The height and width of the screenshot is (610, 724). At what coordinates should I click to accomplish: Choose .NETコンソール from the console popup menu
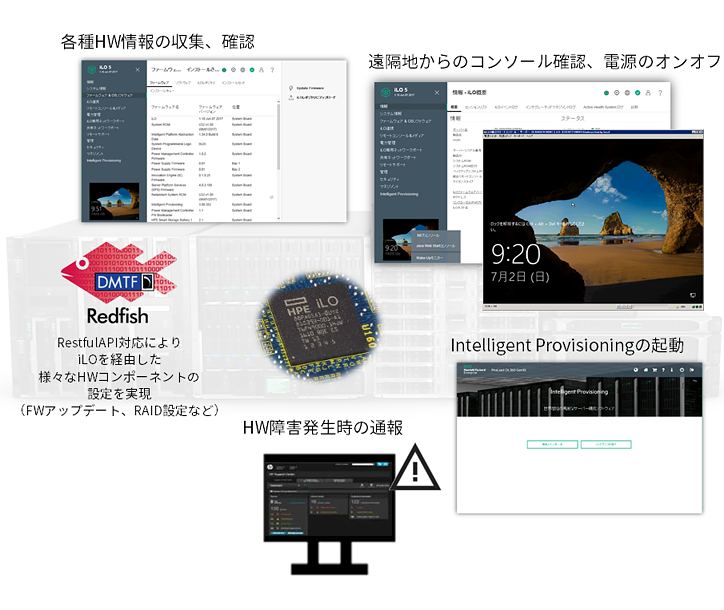click(428, 236)
